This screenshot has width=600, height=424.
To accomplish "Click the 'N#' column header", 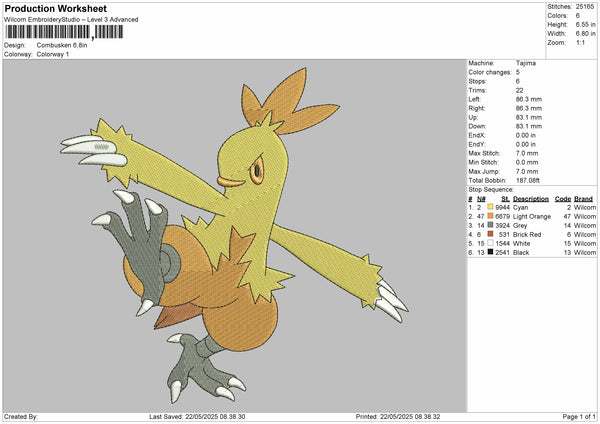I will tap(481, 199).
